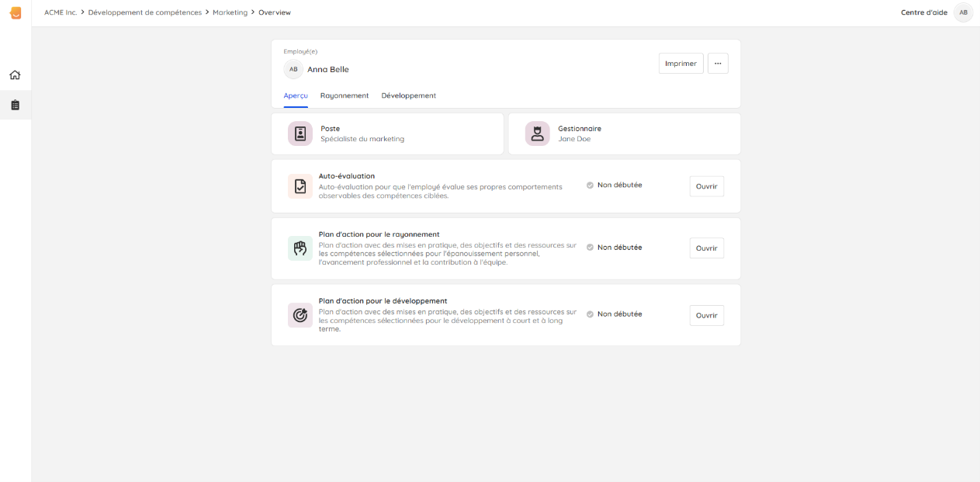Open the AB user avatar menu
Viewport: 980px width, 482px height.
(964, 12)
